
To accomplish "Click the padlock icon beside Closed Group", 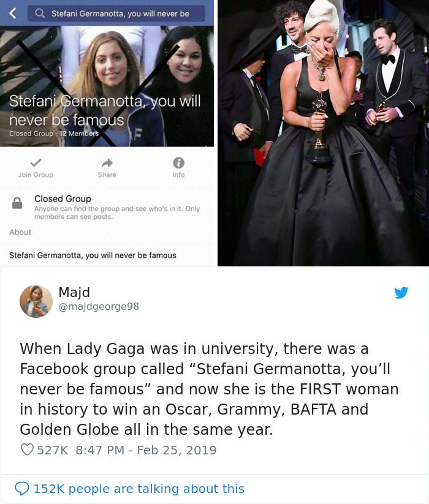I will (18, 203).
